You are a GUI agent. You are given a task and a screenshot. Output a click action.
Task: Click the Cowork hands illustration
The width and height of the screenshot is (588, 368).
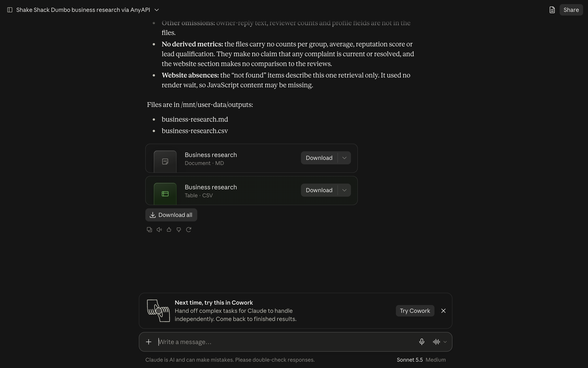point(158,311)
